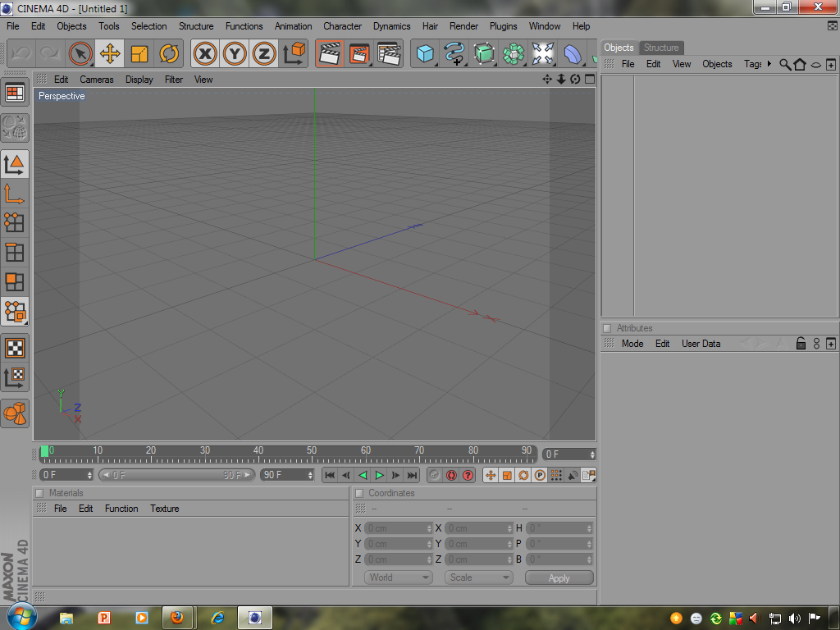Open the User Data menu in Attributes

tap(701, 344)
